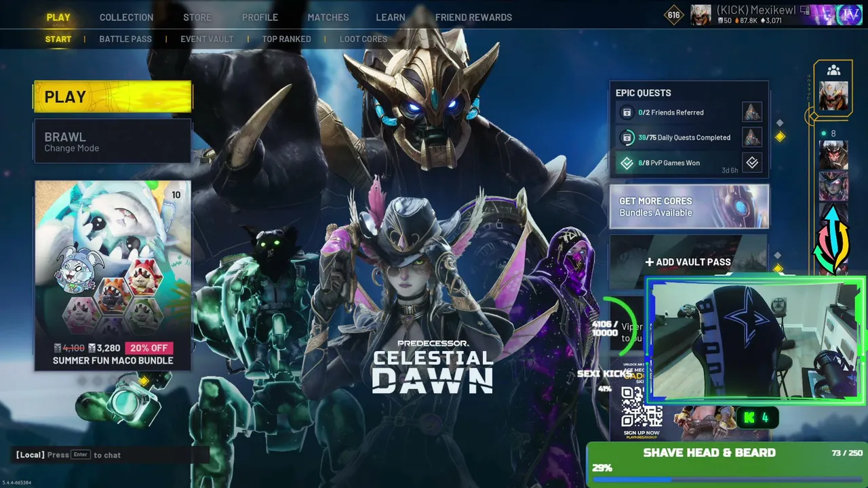
Task: Click the SHAVE HEAD & BEARD goal progress bar
Action: (x=727, y=480)
